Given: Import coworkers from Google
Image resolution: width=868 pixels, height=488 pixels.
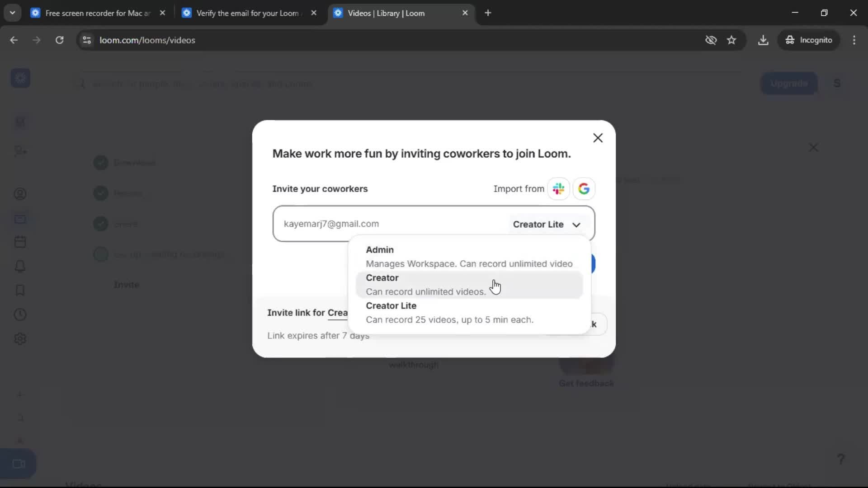Looking at the screenshot, I should 584,188.
